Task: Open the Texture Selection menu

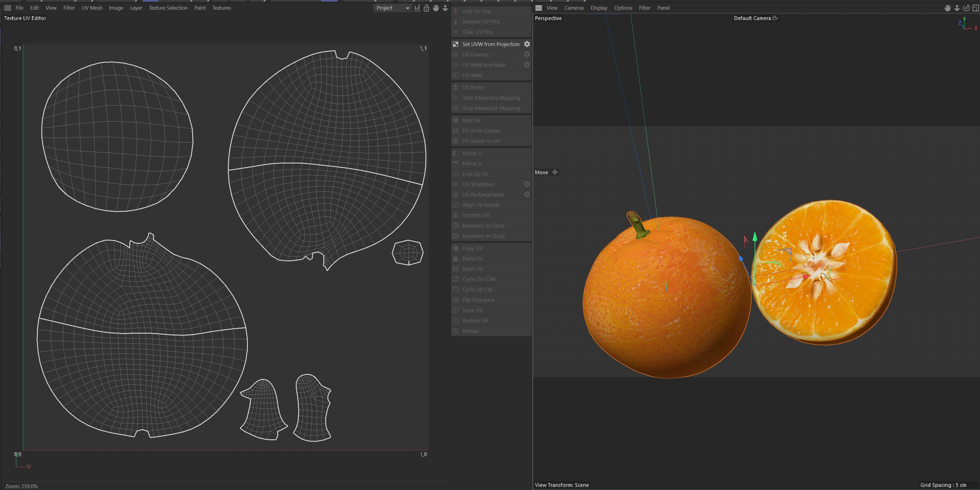Action: (x=168, y=8)
